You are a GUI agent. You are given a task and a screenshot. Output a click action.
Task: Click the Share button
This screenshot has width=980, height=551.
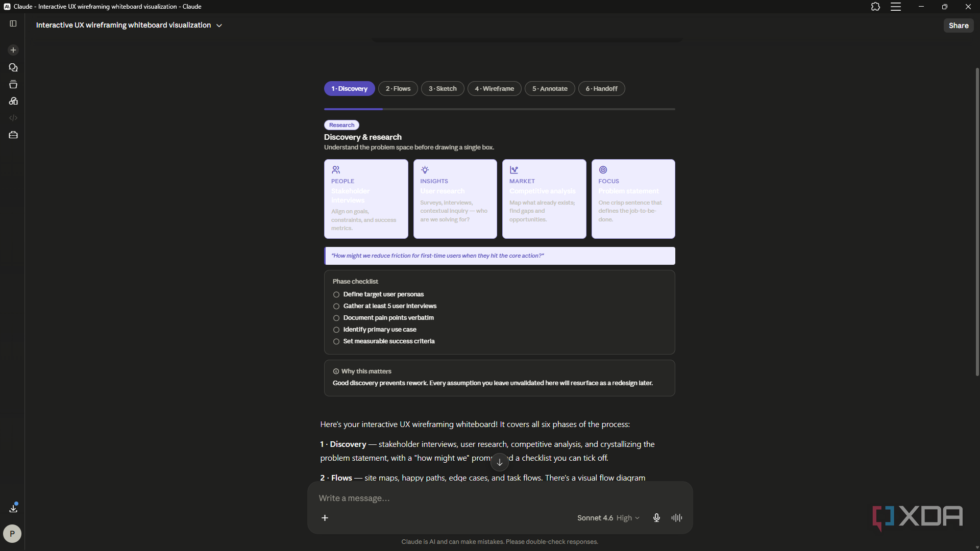959,26
